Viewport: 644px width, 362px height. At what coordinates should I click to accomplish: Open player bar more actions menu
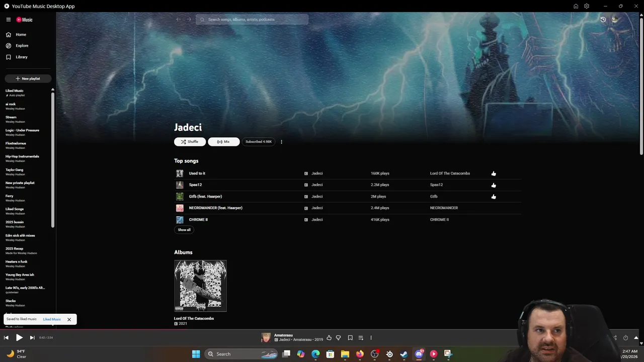tap(371, 338)
